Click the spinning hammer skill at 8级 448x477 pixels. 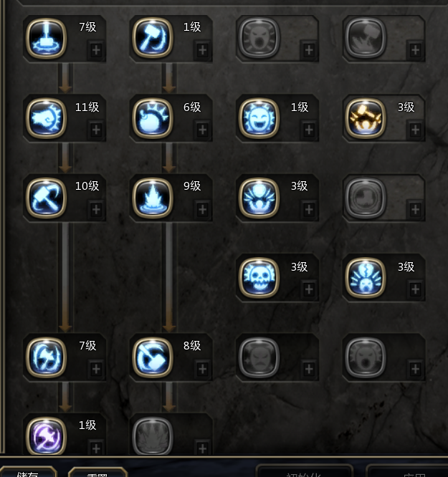153,357
